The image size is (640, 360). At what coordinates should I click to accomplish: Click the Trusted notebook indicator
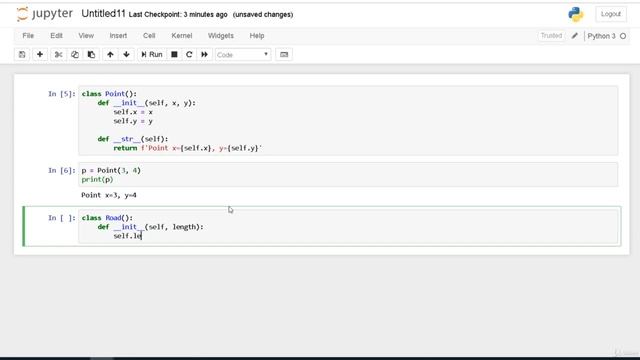[x=551, y=36]
